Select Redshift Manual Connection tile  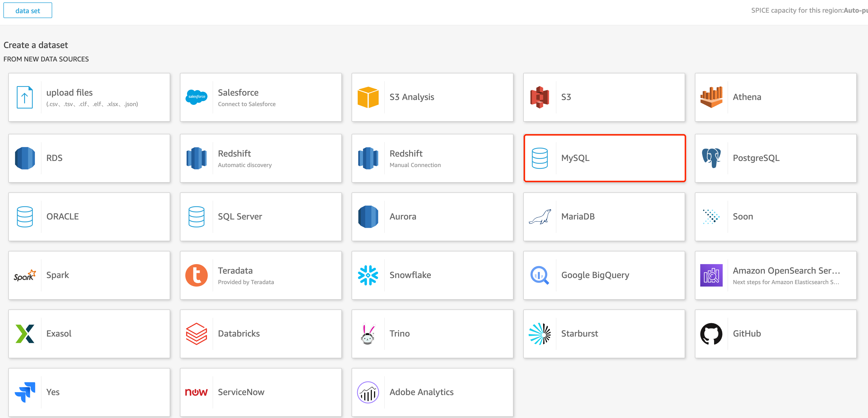pyautogui.click(x=432, y=158)
